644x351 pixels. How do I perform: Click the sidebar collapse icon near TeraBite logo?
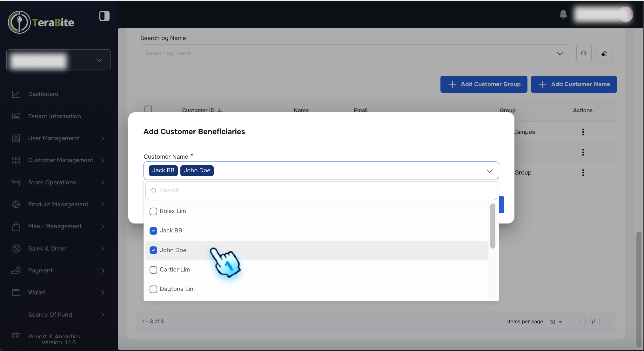(x=104, y=16)
